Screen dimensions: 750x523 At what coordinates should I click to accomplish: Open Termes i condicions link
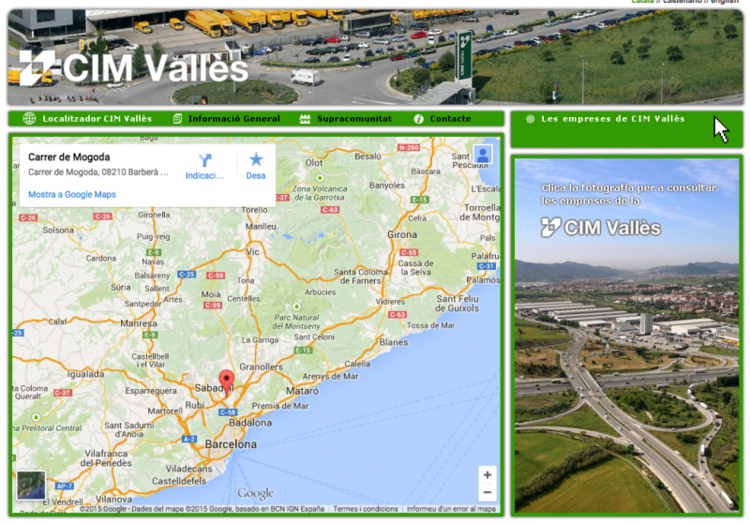365,509
